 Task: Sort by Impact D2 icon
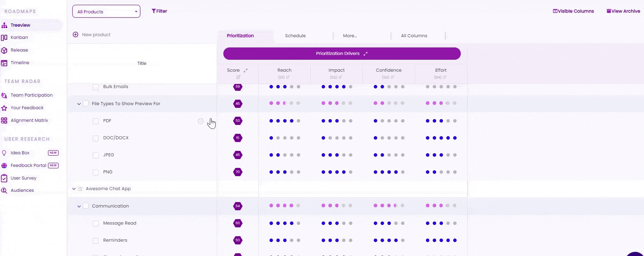tap(340, 77)
